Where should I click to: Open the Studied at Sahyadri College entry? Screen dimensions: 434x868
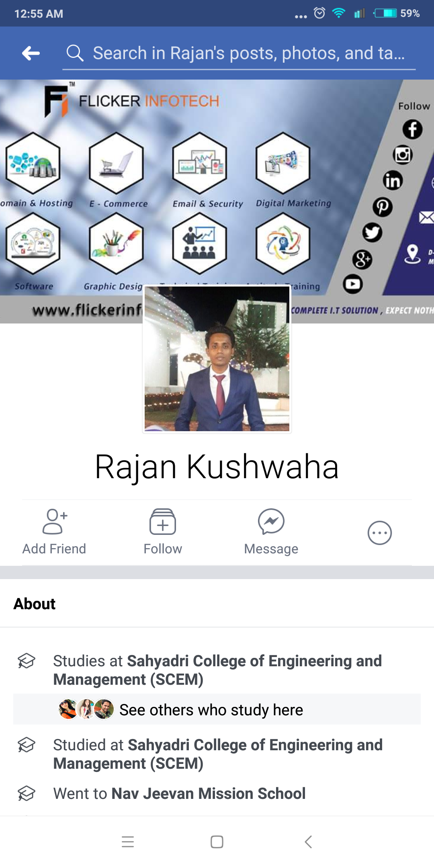[218, 754]
